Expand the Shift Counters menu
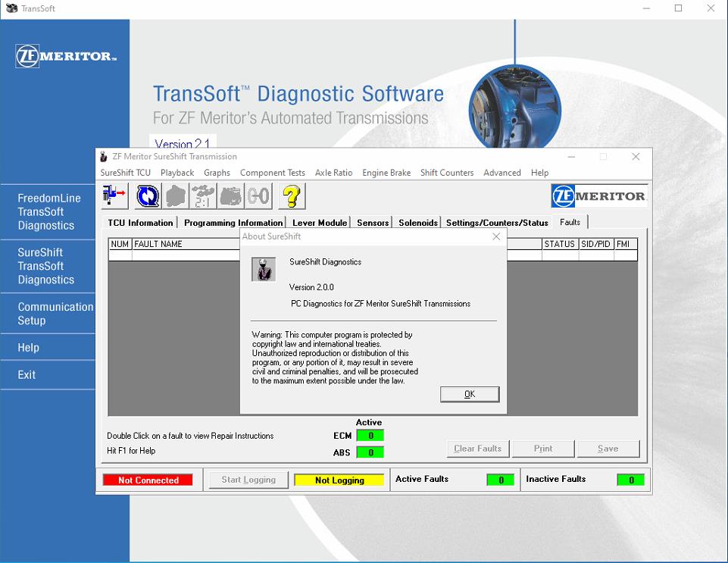This screenshot has height=563, width=728. [446, 173]
